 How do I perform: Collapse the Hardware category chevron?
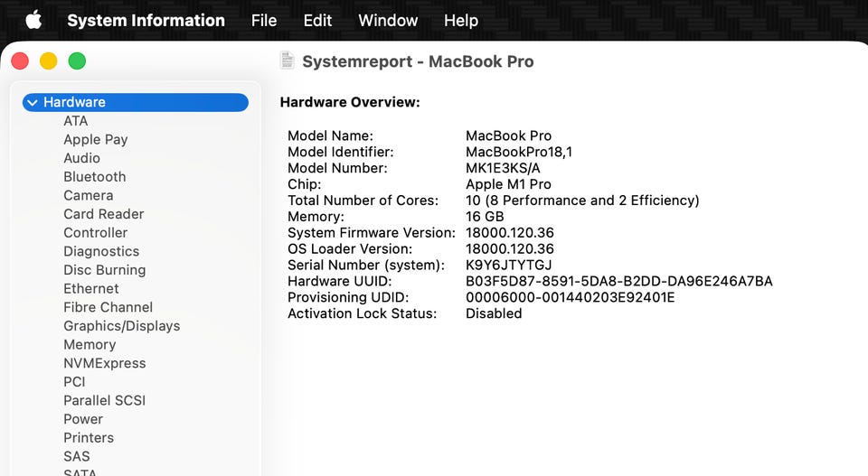pos(33,102)
